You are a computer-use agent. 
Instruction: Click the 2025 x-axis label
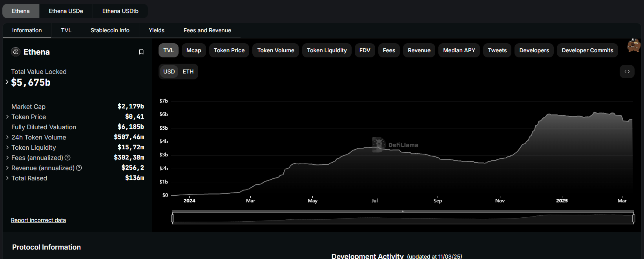click(x=562, y=200)
